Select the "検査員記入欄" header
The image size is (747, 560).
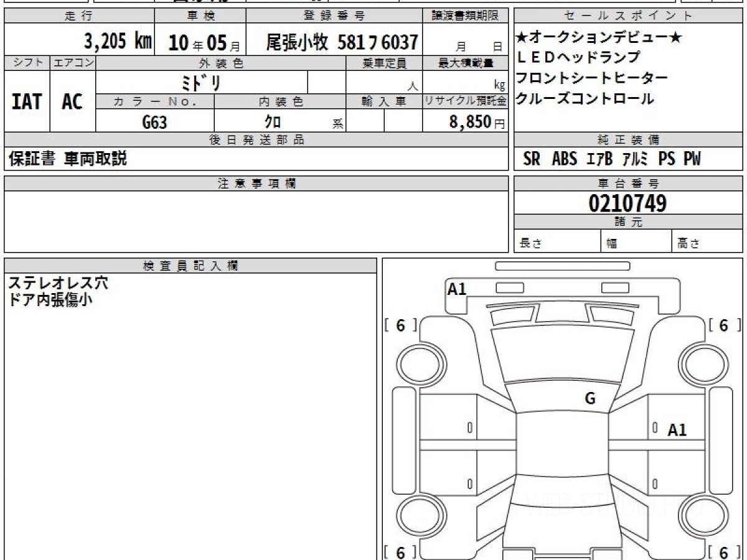(190, 266)
